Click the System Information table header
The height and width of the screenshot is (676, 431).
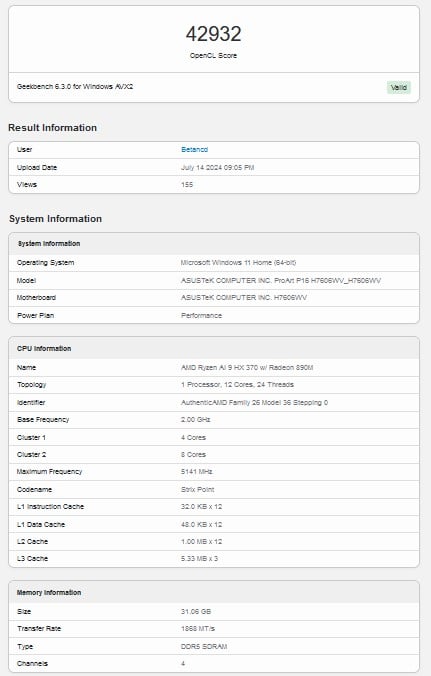click(214, 244)
